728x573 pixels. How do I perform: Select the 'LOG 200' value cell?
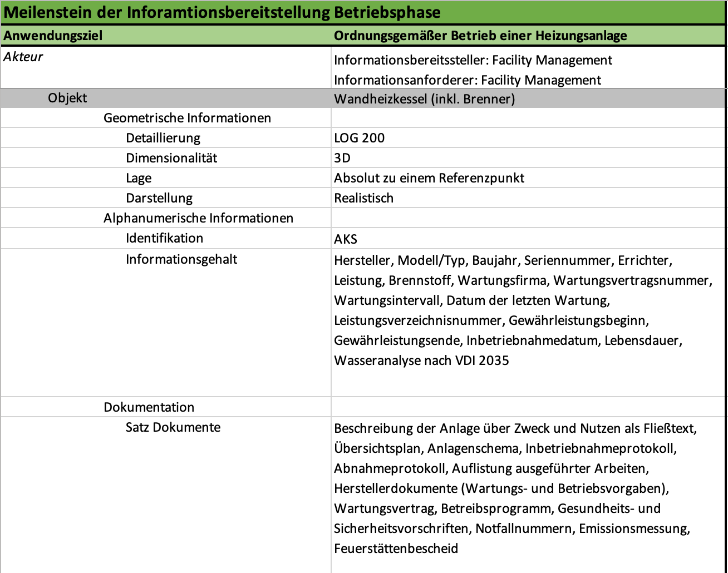click(359, 138)
